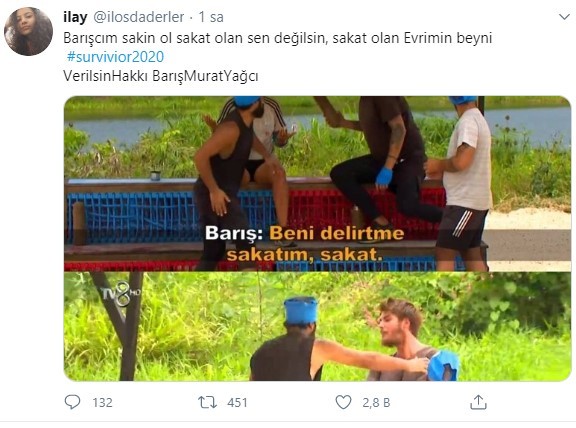Open ilay's profile picture
The width and height of the screenshot is (576, 428).
click(28, 31)
